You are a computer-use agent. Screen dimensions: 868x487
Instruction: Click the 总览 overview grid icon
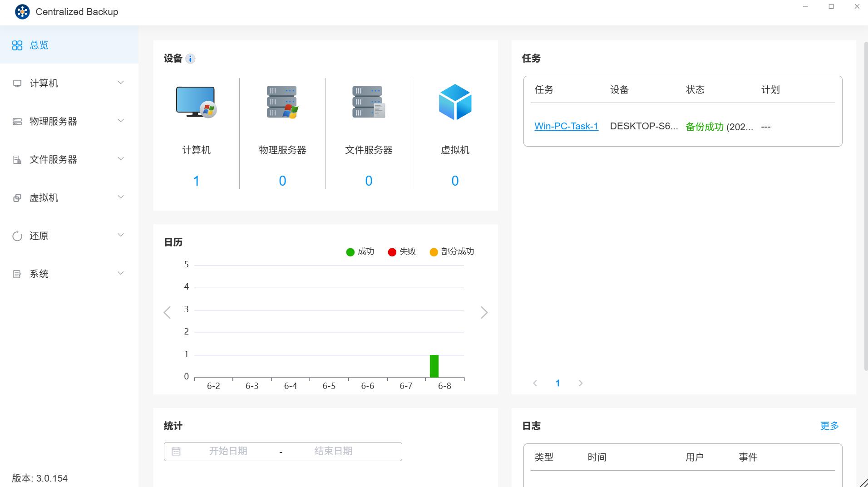tap(17, 45)
